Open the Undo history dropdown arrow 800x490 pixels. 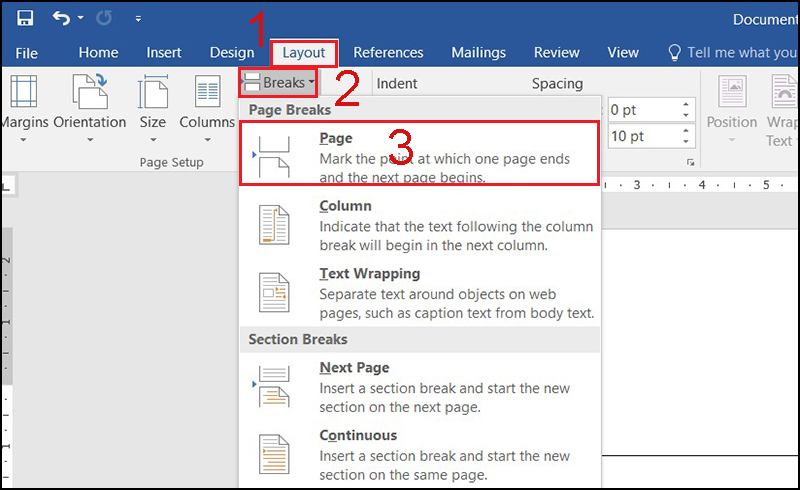click(x=81, y=18)
